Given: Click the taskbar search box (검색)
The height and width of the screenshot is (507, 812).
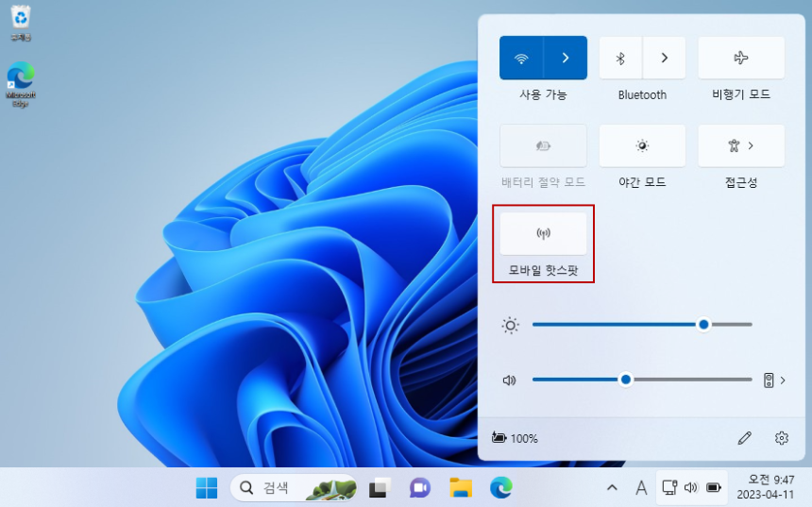Looking at the screenshot, I should click(294, 488).
